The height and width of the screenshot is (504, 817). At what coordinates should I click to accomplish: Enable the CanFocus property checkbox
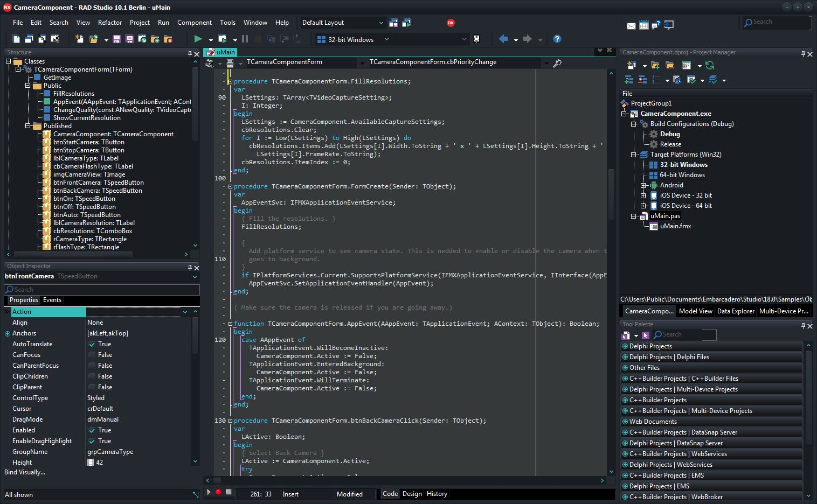pyautogui.click(x=92, y=355)
